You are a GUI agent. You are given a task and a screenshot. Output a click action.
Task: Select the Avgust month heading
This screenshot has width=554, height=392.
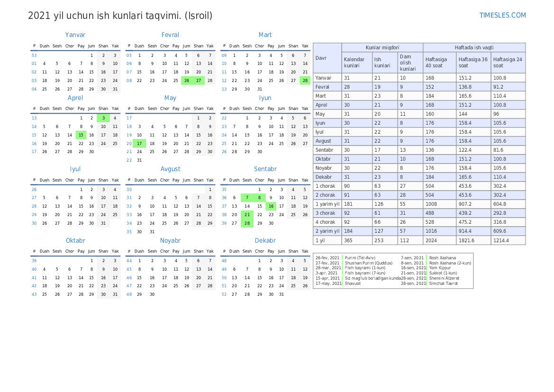coord(170,169)
